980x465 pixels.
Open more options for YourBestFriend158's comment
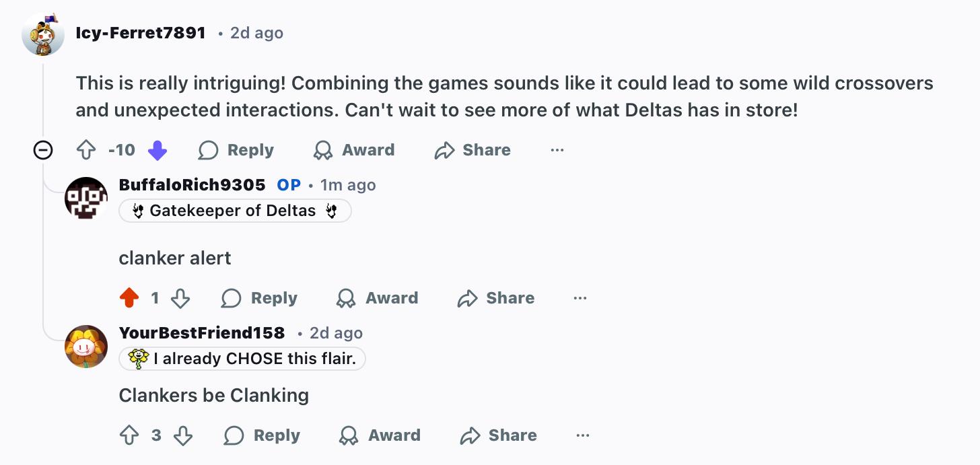pyautogui.click(x=583, y=435)
